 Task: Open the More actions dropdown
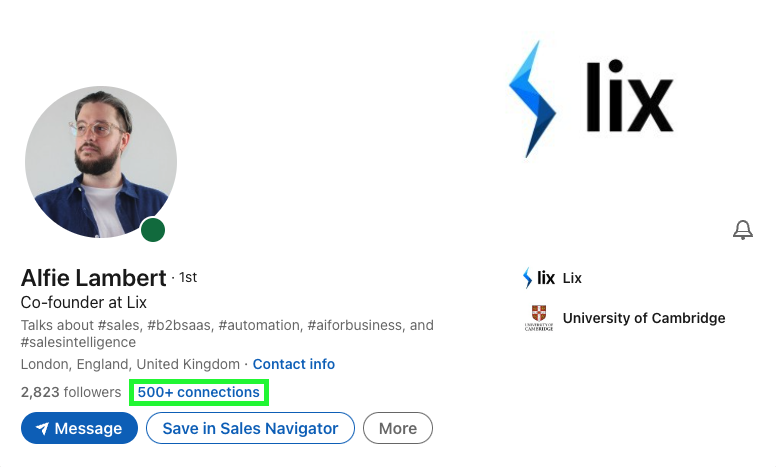(x=397, y=429)
